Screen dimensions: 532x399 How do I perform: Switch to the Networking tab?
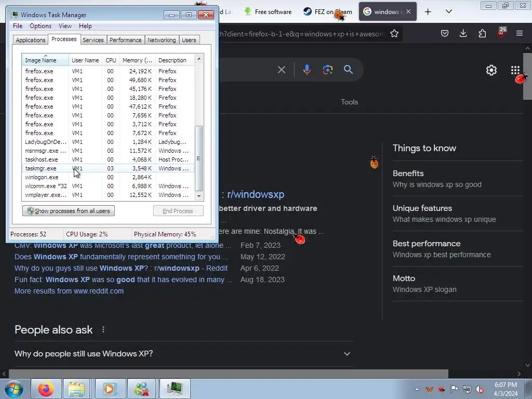[162, 40]
